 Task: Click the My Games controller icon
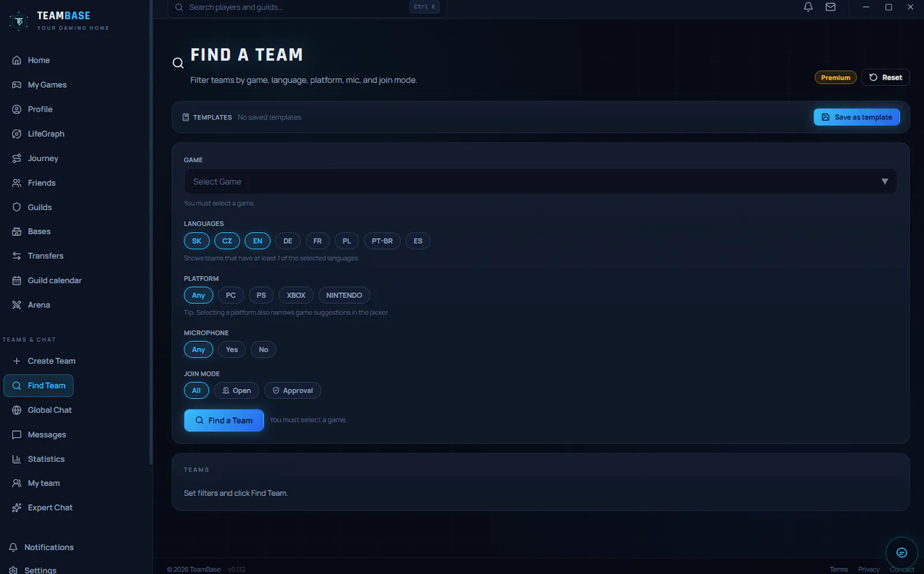(x=17, y=85)
